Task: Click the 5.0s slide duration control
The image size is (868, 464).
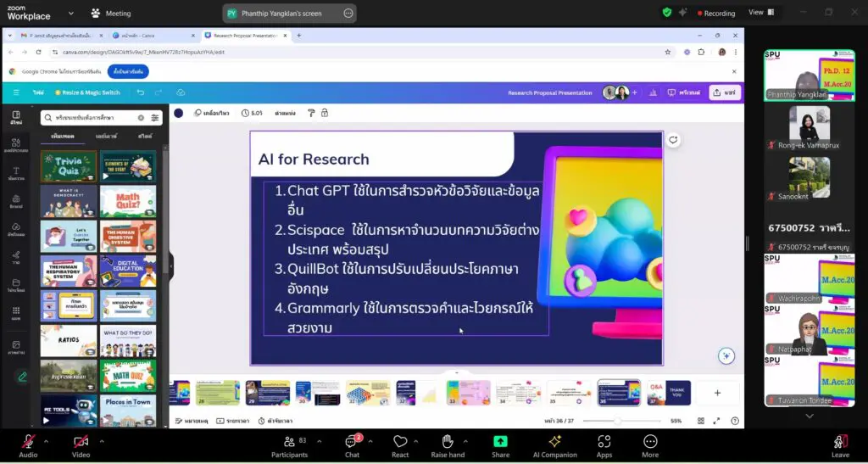Action: click(252, 113)
